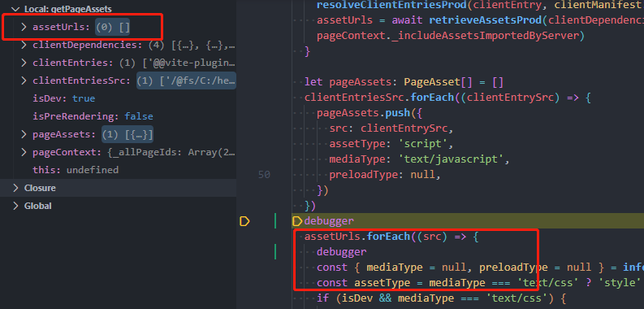Click the 'let pageAssets: PageAsset[]' declaration
This screenshot has height=309, width=644.
pyautogui.click(x=404, y=82)
